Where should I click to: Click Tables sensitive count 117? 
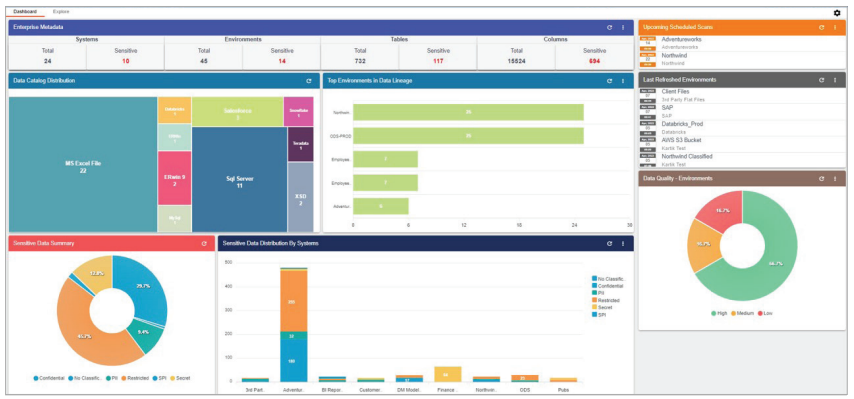438,61
